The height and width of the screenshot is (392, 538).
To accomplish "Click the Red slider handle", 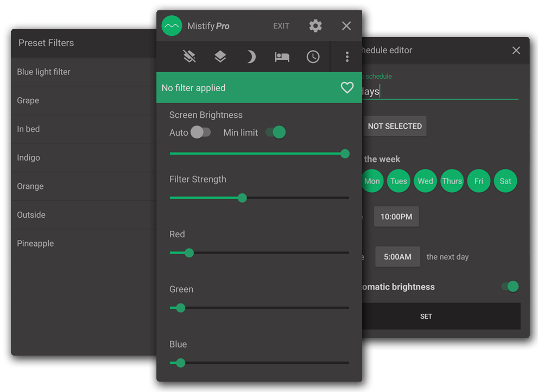I will tap(189, 253).
